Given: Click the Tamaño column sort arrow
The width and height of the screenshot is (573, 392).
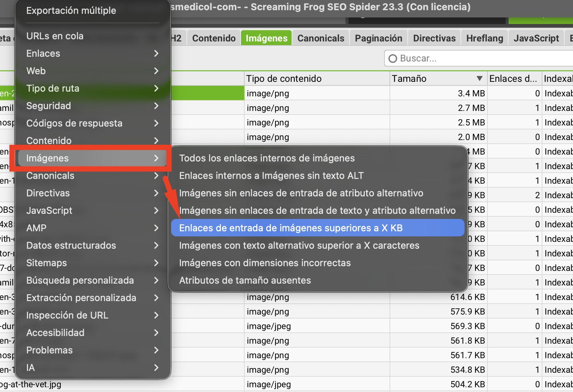Looking at the screenshot, I should (x=479, y=79).
